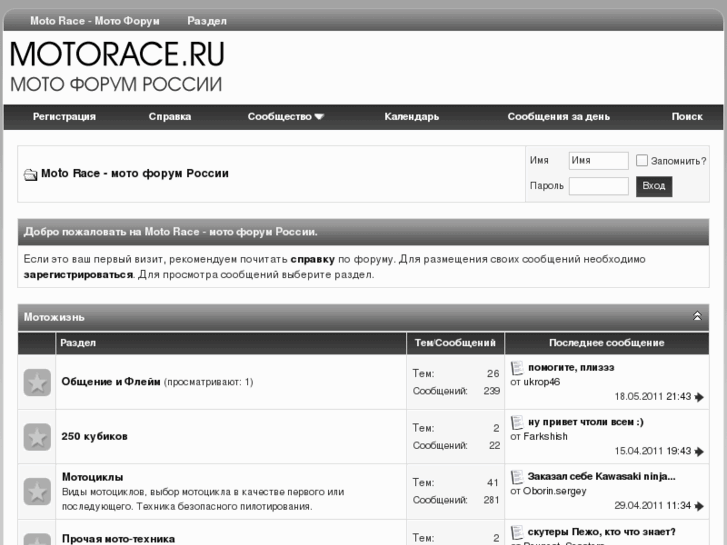727x545 pixels.
Task: Click post icon next to Заказал себе Kawasaki ninja
Action: 517,477
